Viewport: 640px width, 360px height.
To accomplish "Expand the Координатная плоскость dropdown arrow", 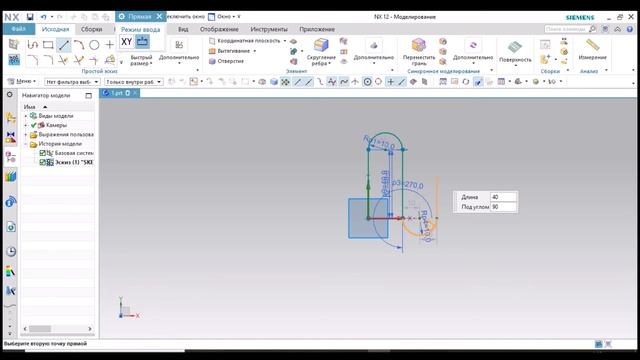I will coord(285,41).
